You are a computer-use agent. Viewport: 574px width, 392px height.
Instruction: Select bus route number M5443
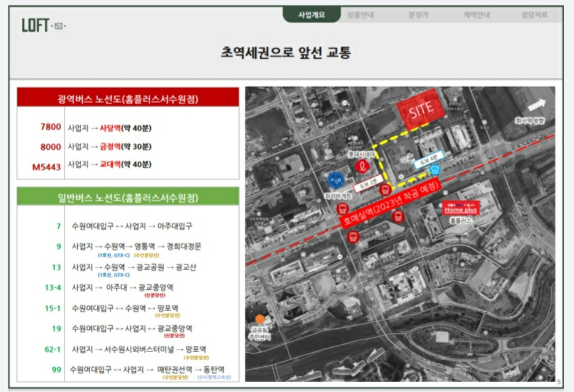click(47, 165)
